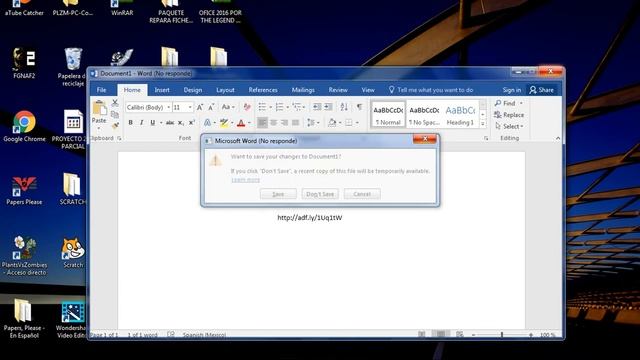Click the Learn more link
Image resolution: width=640 pixels, height=360 pixels.
(x=245, y=180)
